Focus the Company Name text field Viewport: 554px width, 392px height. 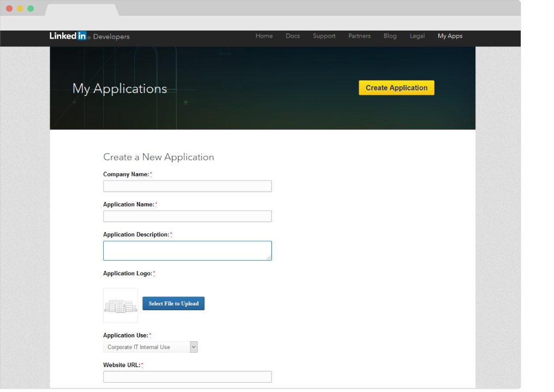(187, 186)
